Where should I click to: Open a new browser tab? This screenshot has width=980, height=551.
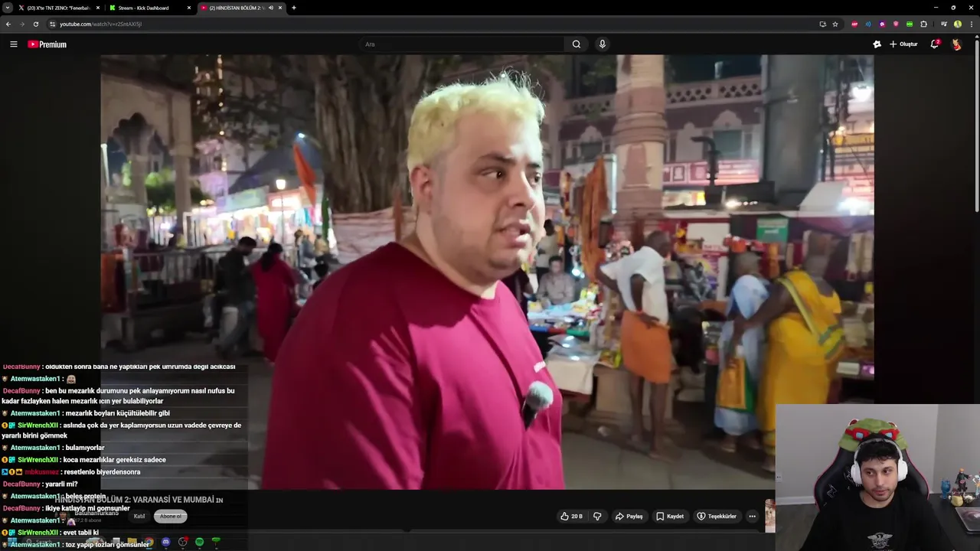[x=294, y=8]
